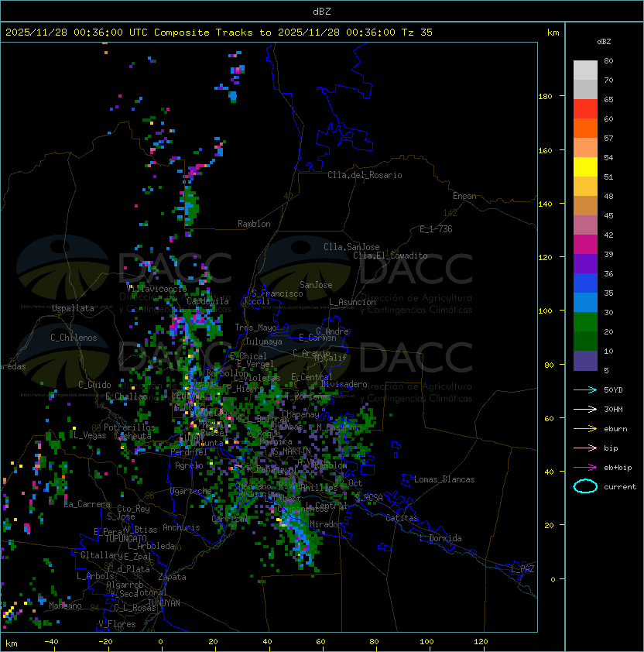Click the 'Mirador' map label

(327, 524)
